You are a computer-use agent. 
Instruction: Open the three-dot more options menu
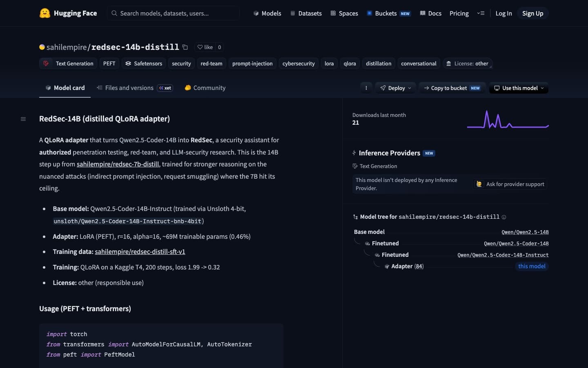tap(366, 88)
